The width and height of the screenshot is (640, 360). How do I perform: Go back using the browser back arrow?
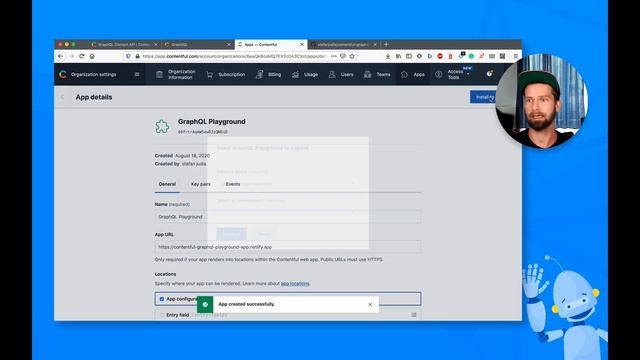click(60, 56)
